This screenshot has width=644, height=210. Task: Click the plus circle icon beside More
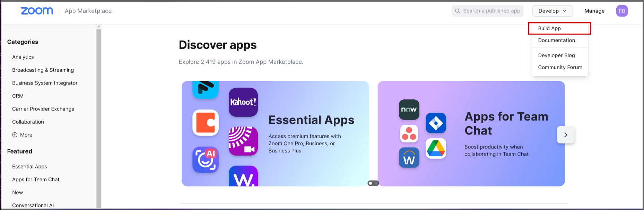click(15, 135)
